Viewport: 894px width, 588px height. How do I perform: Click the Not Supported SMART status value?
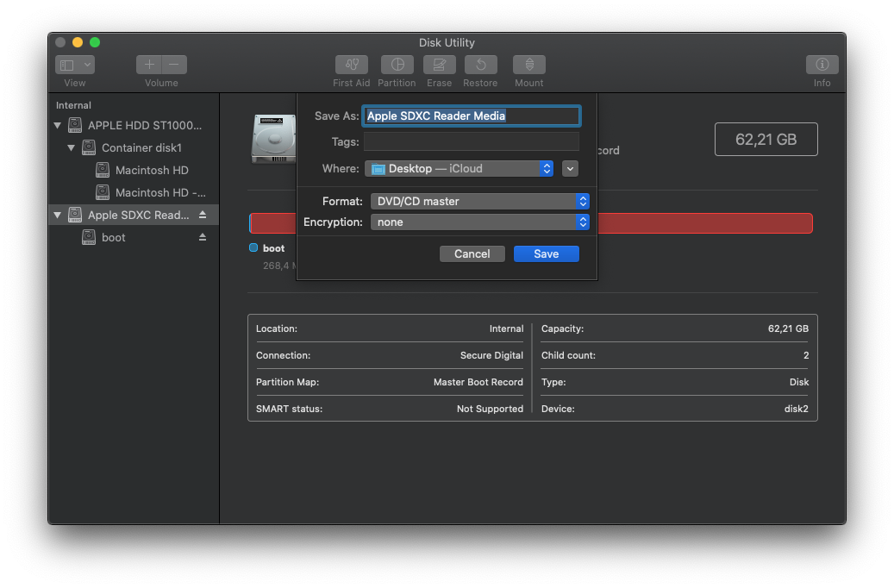(490, 409)
